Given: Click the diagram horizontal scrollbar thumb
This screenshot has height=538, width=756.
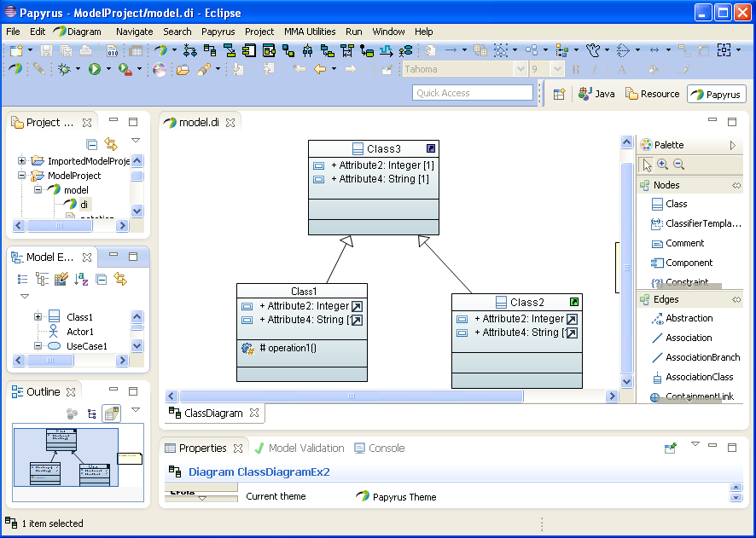Looking at the screenshot, I should tap(352, 396).
